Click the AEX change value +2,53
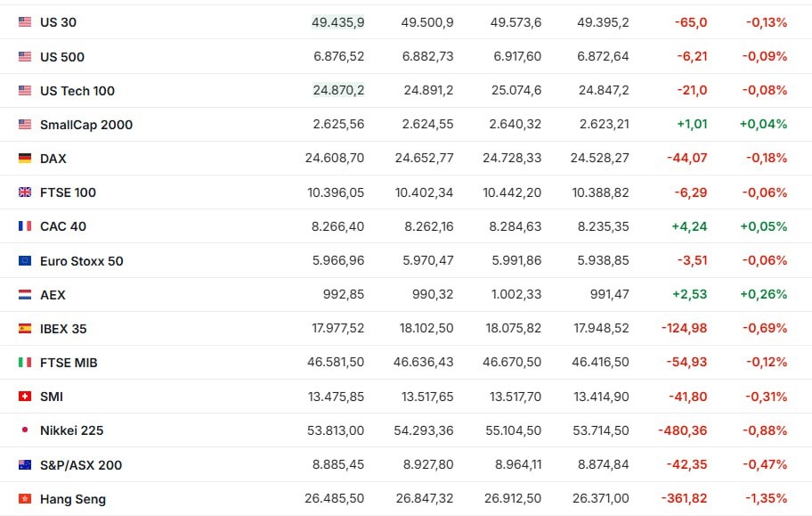Screen dimensions: 812x516 pos(689,295)
